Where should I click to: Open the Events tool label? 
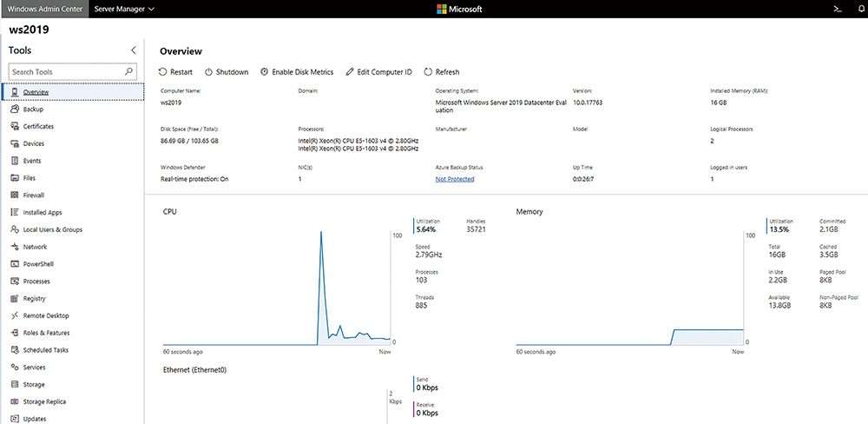[x=32, y=161]
